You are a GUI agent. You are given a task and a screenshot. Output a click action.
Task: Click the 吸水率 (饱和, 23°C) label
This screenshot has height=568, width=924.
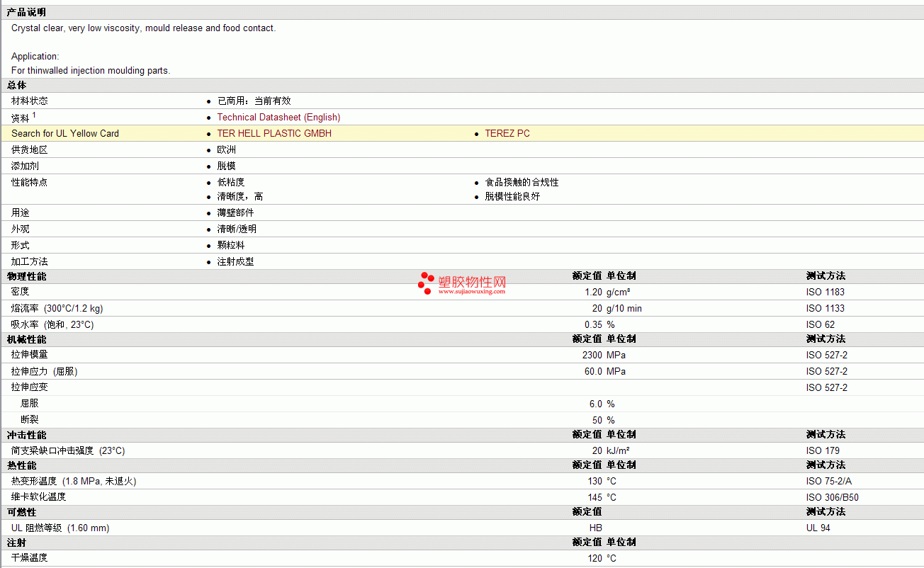(52, 324)
